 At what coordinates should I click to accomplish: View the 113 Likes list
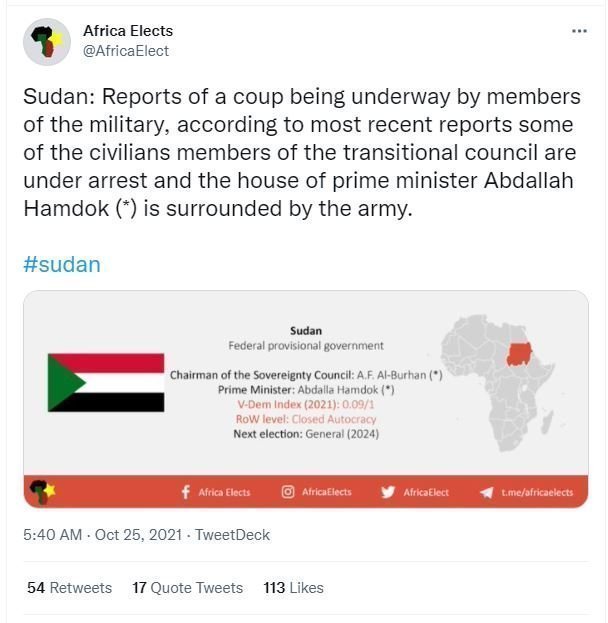pyautogui.click(x=294, y=588)
